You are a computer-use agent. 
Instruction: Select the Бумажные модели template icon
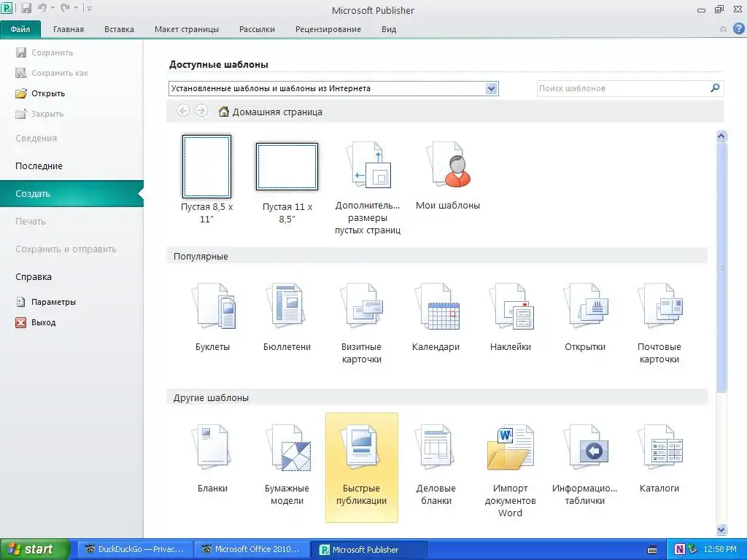287,448
